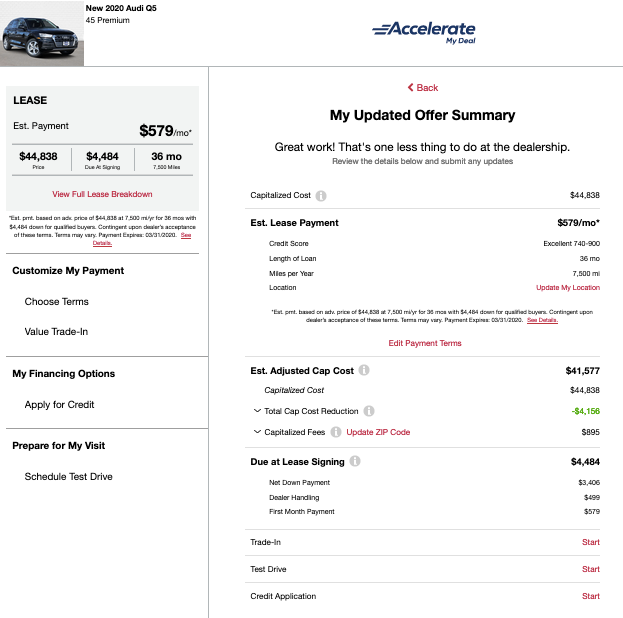Go back using the Back link

click(422, 88)
